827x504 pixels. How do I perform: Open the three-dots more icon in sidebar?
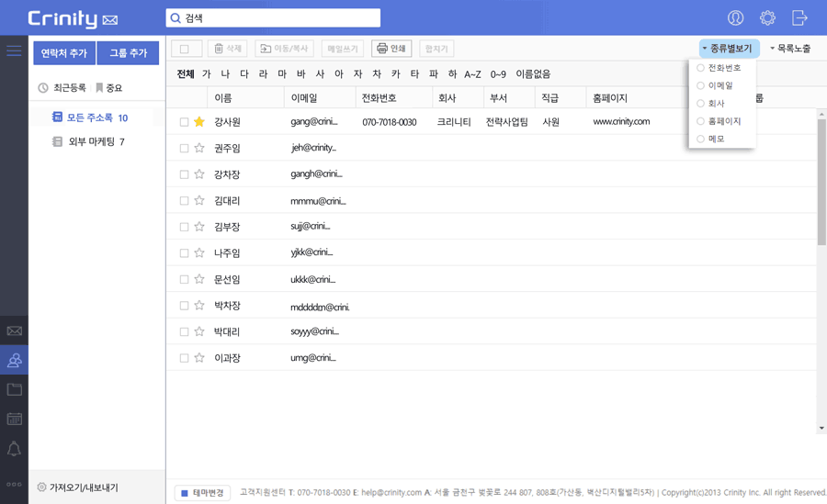(x=14, y=484)
